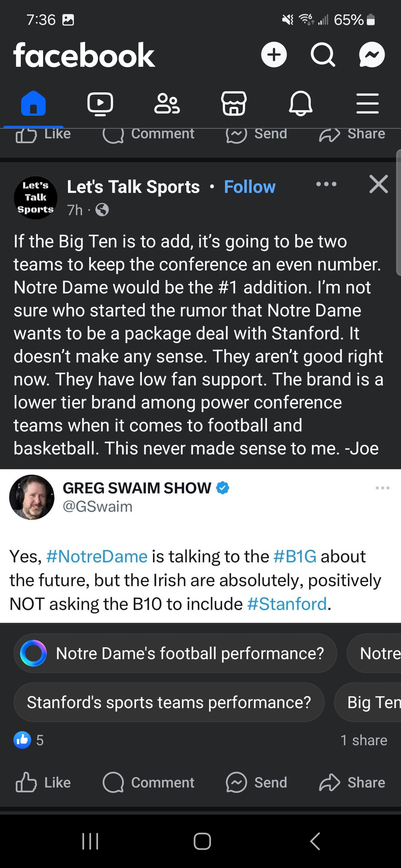The width and height of the screenshot is (401, 868).
Task: Open the Friends tab icon
Action: [x=167, y=103]
